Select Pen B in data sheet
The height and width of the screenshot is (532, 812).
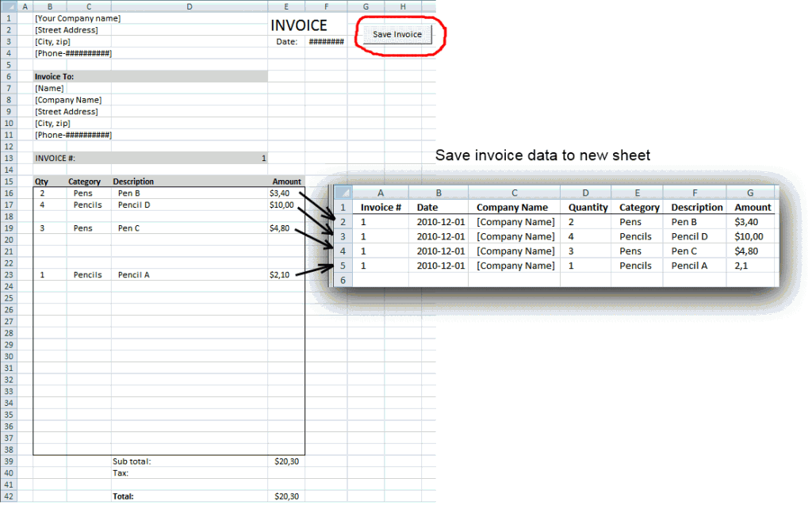pos(684,222)
